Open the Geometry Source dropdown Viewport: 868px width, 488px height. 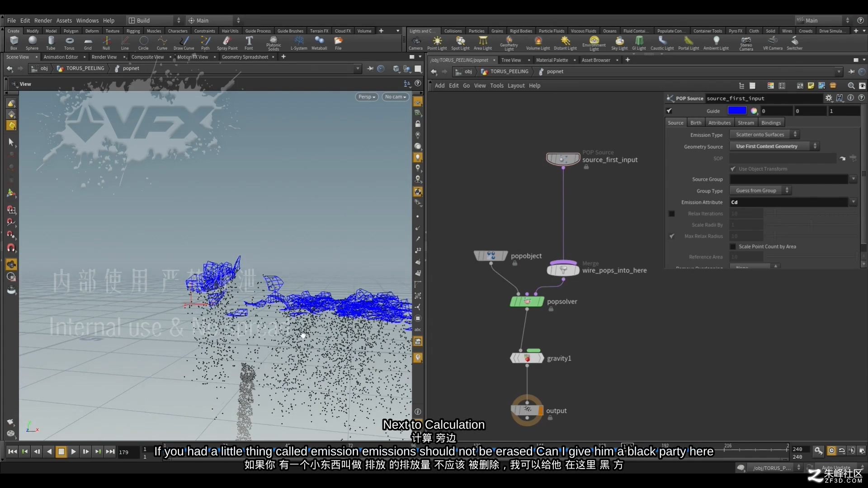[x=774, y=146]
